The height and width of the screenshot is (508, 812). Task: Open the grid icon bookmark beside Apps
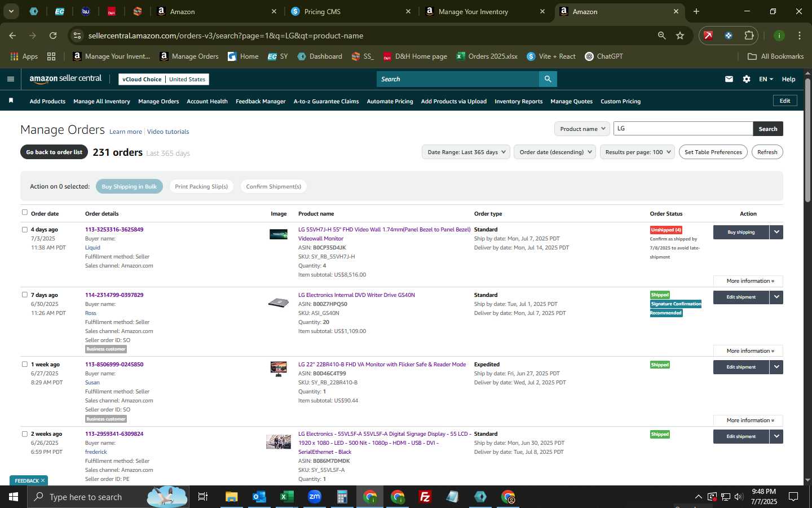(51, 56)
